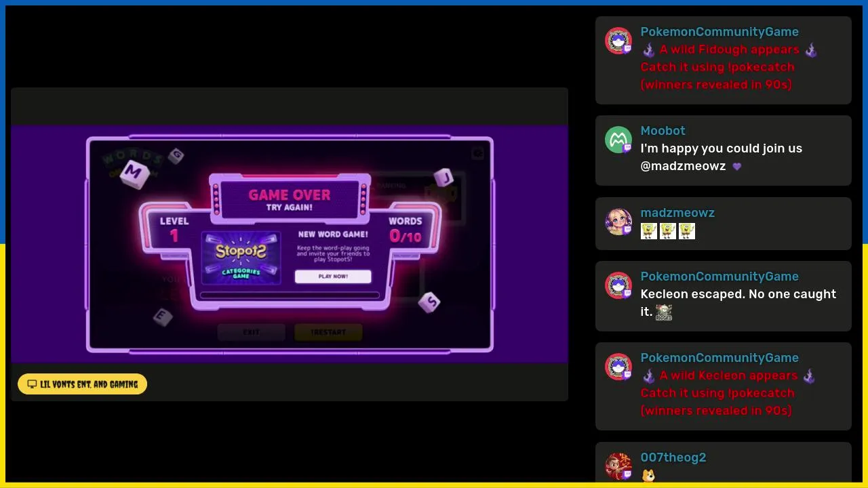Click the @madzmeowz mention in Moobot's message
Image resolution: width=868 pixels, height=488 pixels.
[683, 166]
